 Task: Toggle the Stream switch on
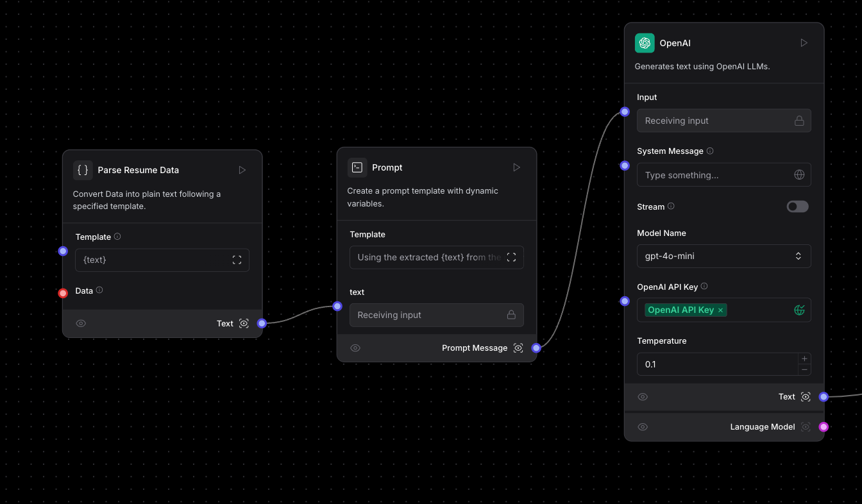797,206
